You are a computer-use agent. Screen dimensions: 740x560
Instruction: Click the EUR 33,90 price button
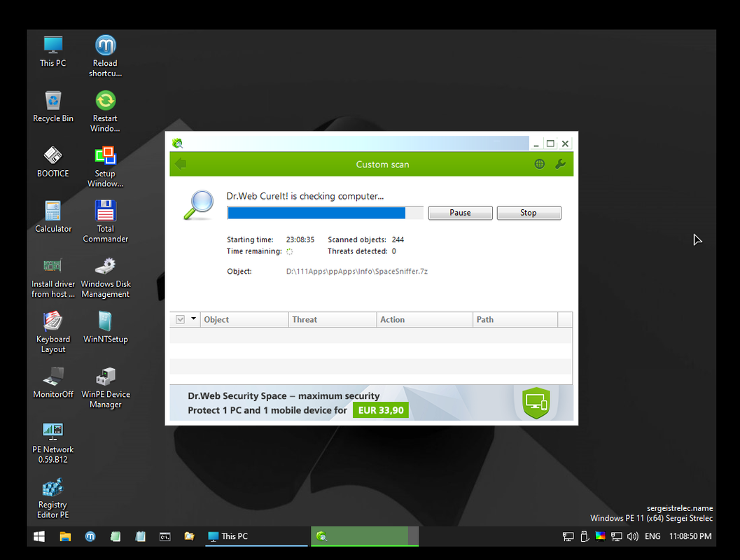[x=381, y=410]
